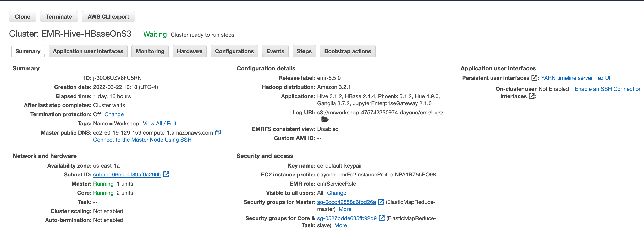Click EMR role emrServiceRole value
Viewport: 644px width, 244px height.
click(337, 184)
